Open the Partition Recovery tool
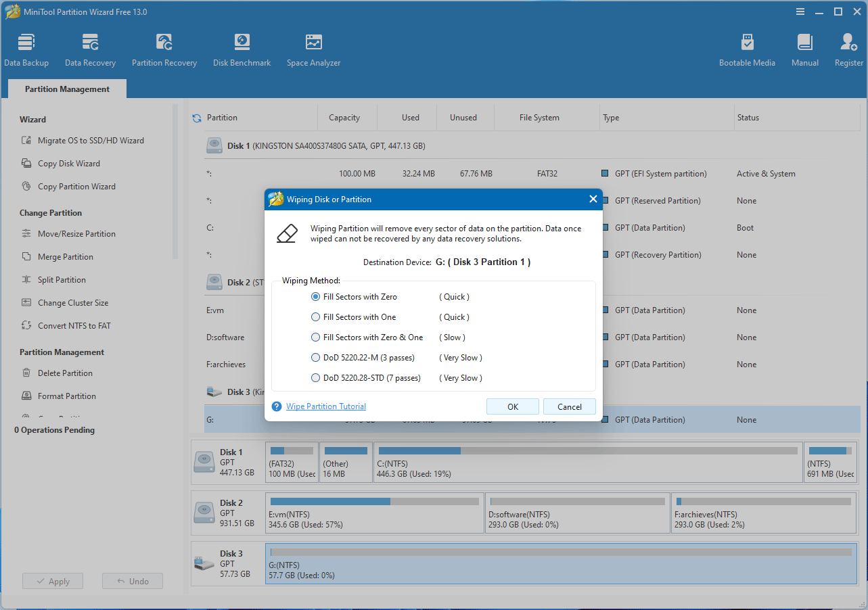This screenshot has height=610, width=868. [164, 47]
